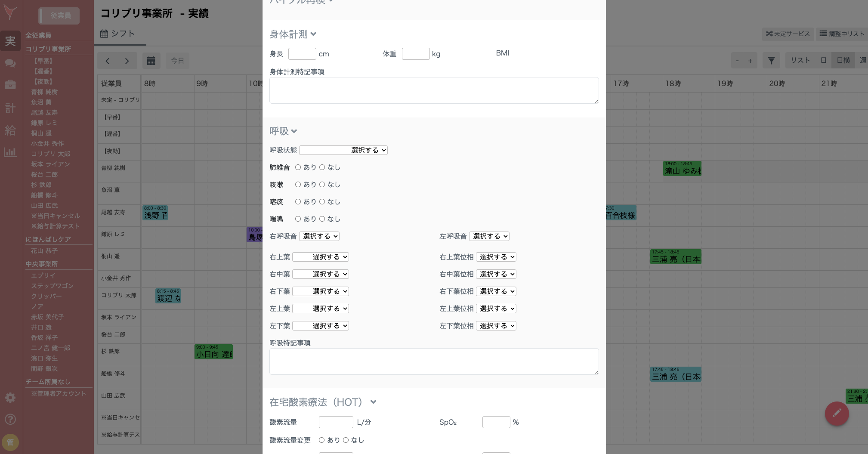This screenshot has height=454, width=868.
Task: Click inside the 呼吸特記事項 text area
Action: (x=433, y=361)
